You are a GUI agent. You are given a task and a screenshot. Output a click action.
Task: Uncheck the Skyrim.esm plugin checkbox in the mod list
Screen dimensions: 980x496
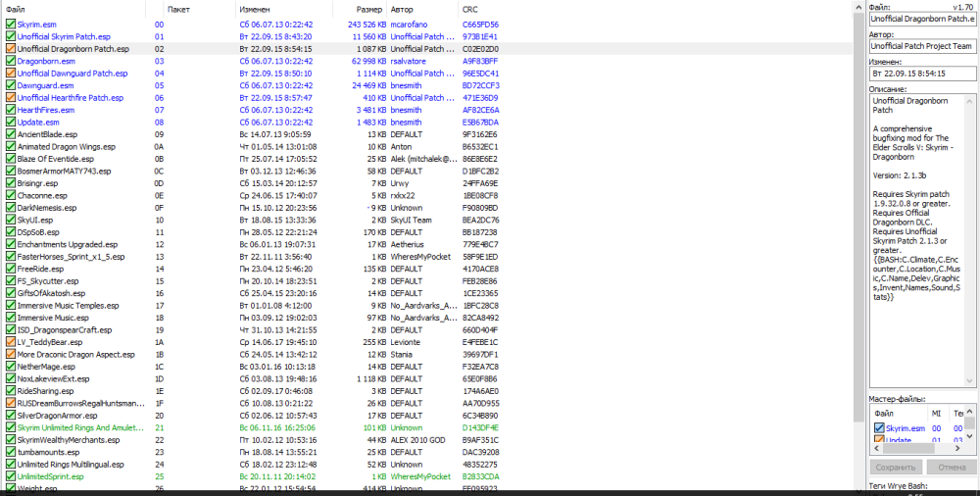coord(11,25)
